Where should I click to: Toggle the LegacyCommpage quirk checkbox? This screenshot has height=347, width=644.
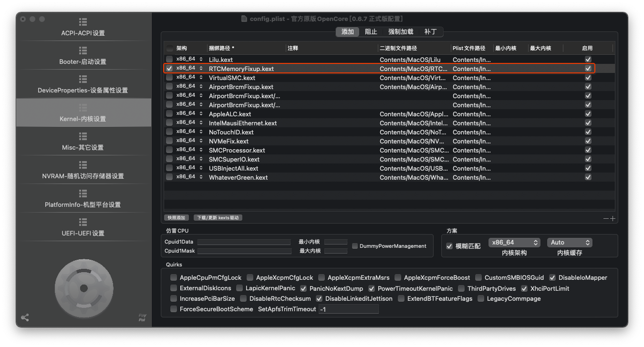481,298
